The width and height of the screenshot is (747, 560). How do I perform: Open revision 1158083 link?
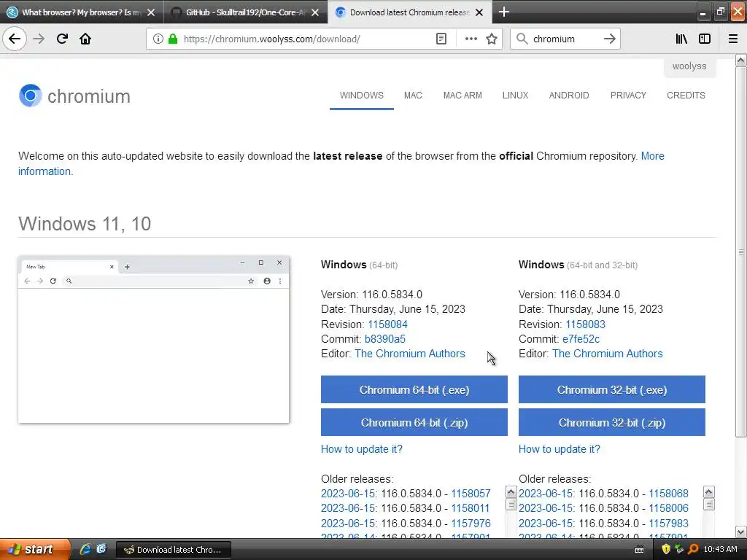pyautogui.click(x=586, y=324)
